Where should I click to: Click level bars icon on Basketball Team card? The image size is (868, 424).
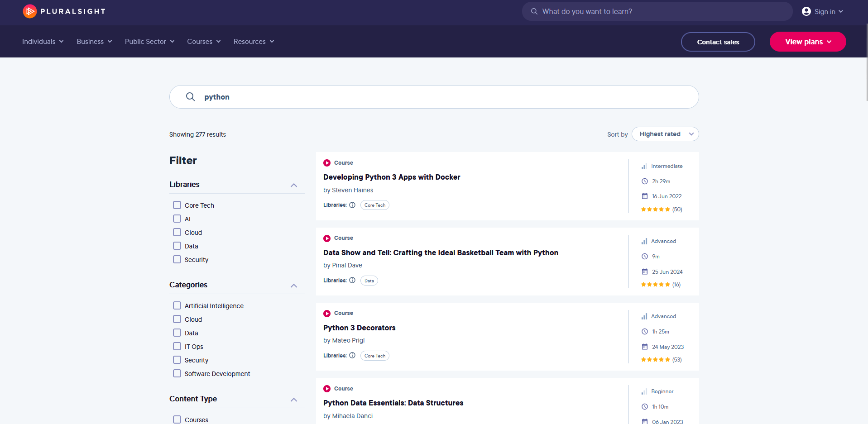(644, 241)
